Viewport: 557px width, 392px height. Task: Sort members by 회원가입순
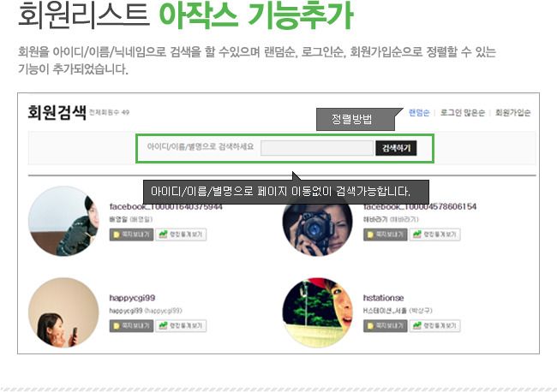[x=513, y=113]
